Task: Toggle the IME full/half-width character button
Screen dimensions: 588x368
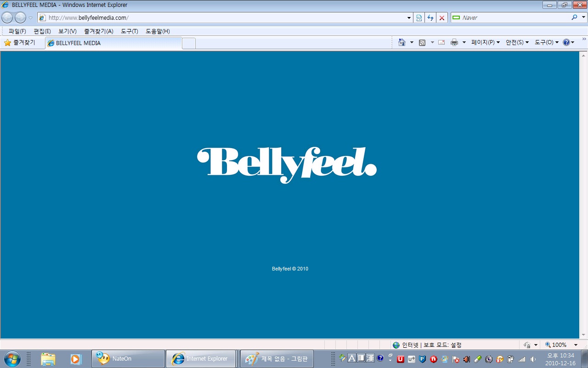Action: [361, 358]
